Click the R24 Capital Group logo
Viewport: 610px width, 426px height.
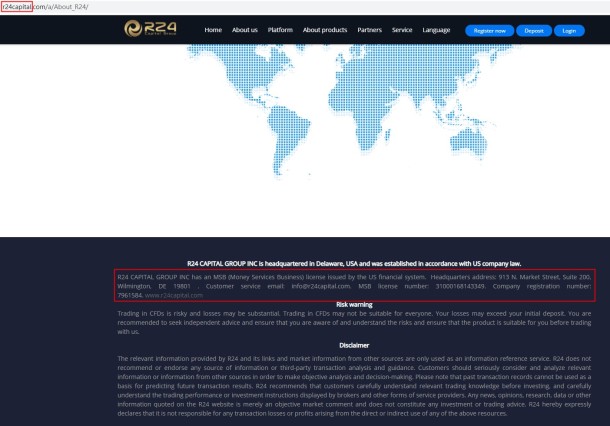151,28
